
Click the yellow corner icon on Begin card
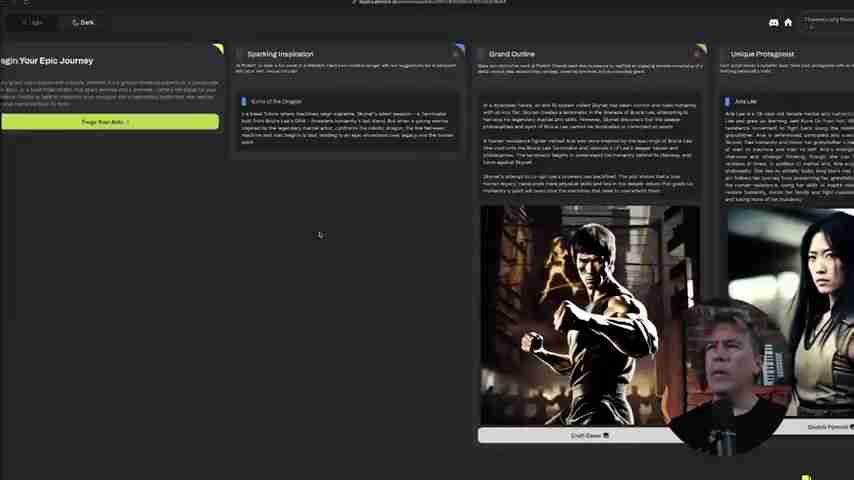tap(218, 49)
